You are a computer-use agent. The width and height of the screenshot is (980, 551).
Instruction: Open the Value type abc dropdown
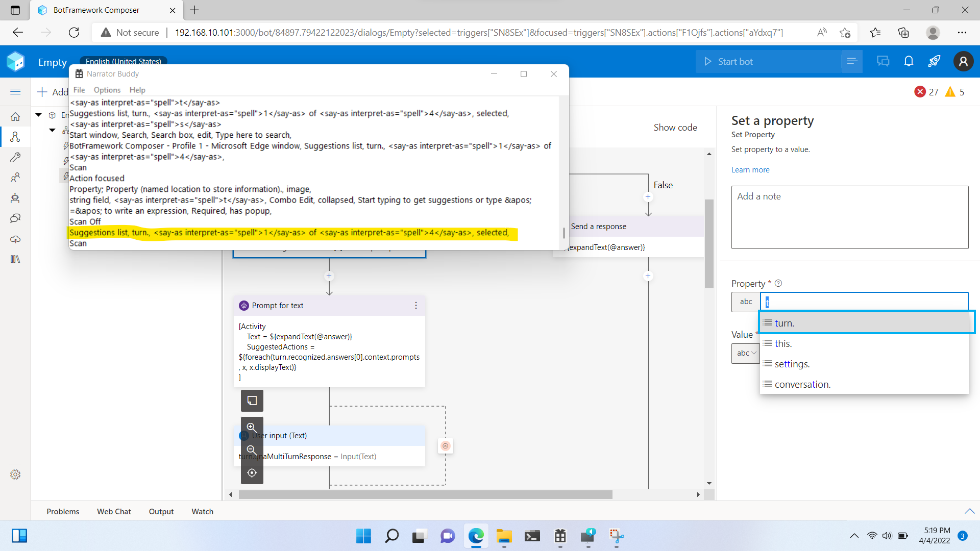[x=746, y=353]
